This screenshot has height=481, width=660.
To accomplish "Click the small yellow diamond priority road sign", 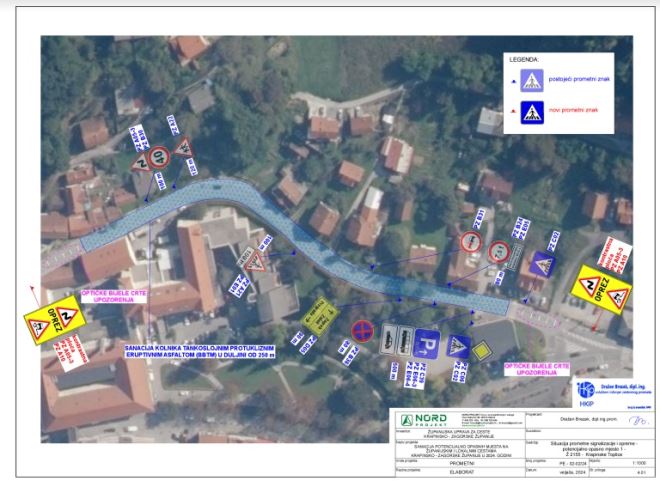I will click(480, 352).
